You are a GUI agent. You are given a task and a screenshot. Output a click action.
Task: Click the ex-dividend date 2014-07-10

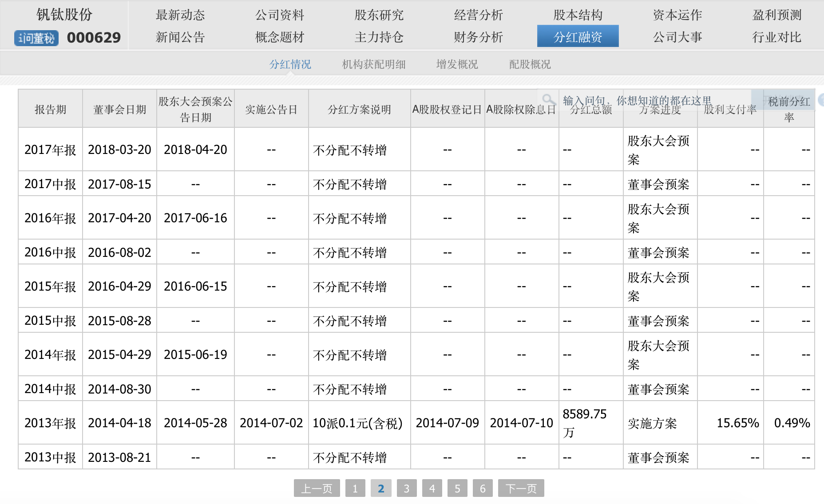(521, 423)
